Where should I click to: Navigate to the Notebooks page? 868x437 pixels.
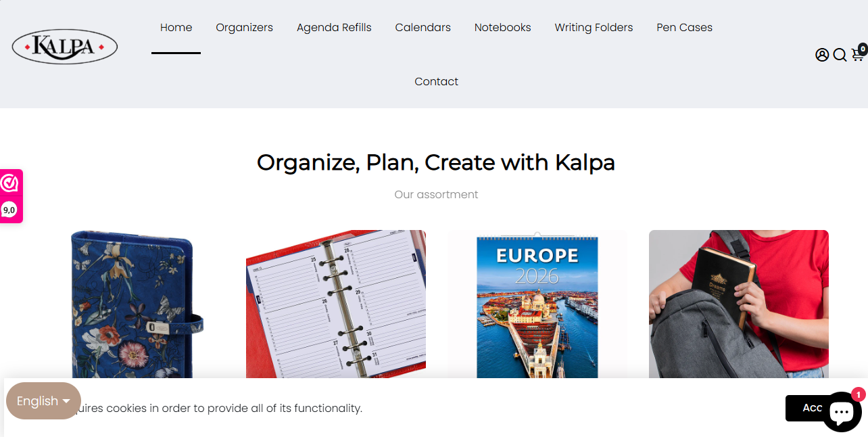502,28
